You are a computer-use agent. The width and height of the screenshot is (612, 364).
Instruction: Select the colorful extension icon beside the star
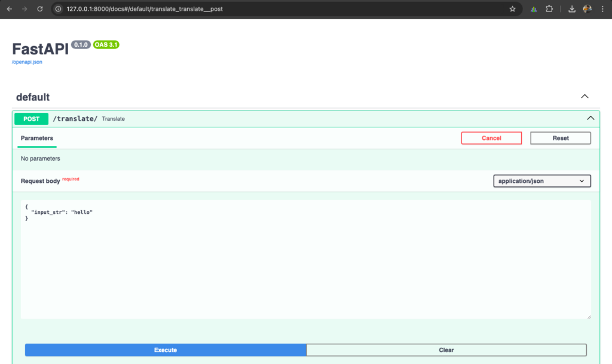point(533,8)
